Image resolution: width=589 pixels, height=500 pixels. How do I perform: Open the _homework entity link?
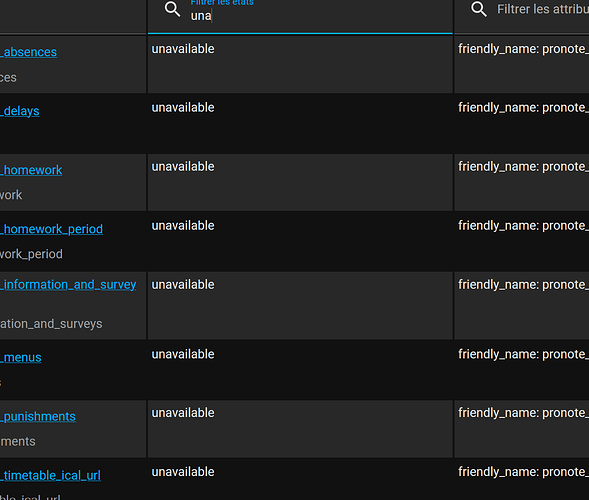point(31,170)
